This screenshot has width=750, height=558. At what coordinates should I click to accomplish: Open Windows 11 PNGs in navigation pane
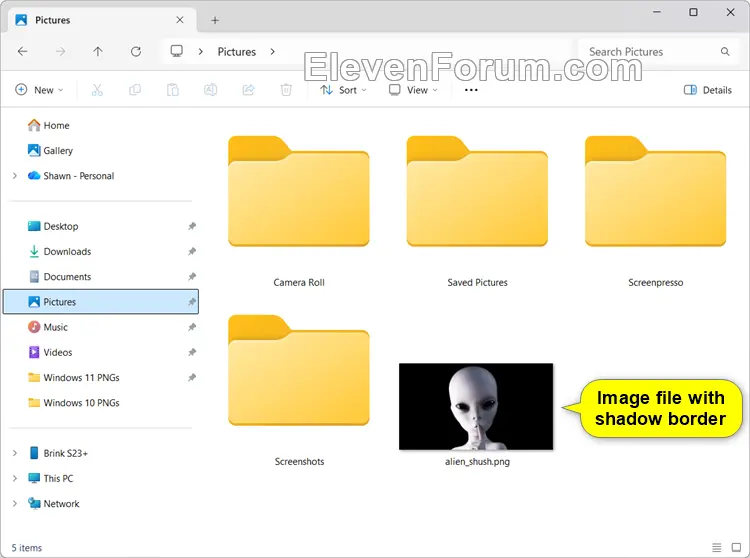74,378
